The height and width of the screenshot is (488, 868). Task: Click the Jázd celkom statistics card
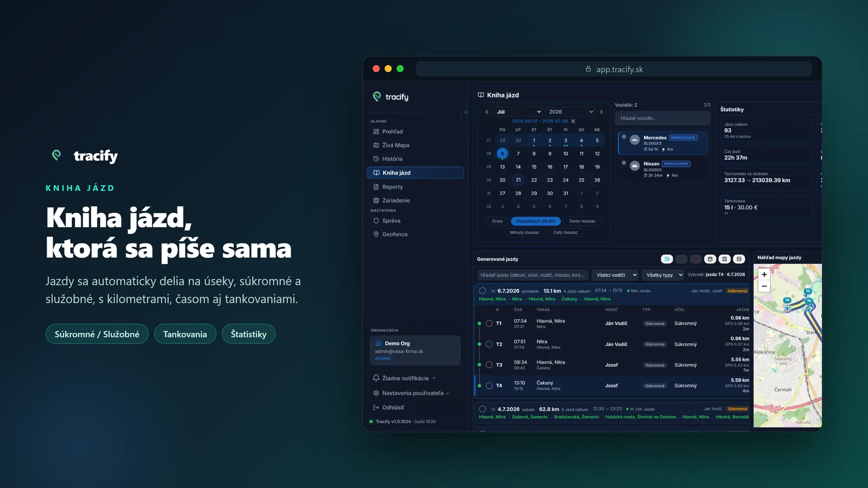(x=766, y=130)
